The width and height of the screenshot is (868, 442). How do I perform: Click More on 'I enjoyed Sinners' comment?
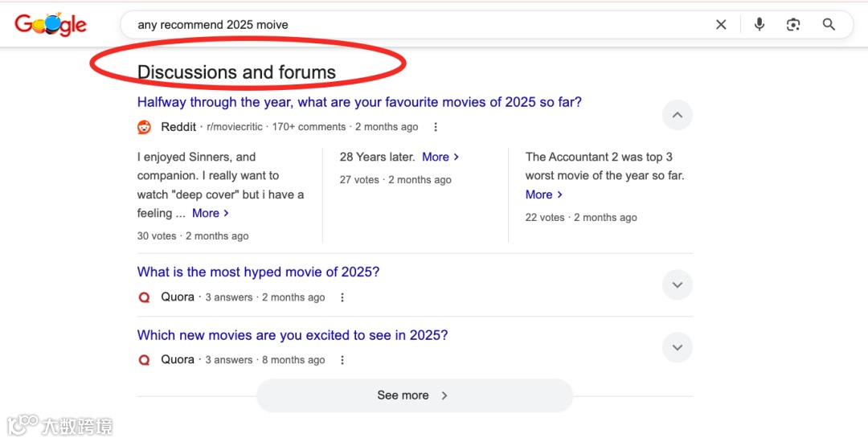(210, 213)
